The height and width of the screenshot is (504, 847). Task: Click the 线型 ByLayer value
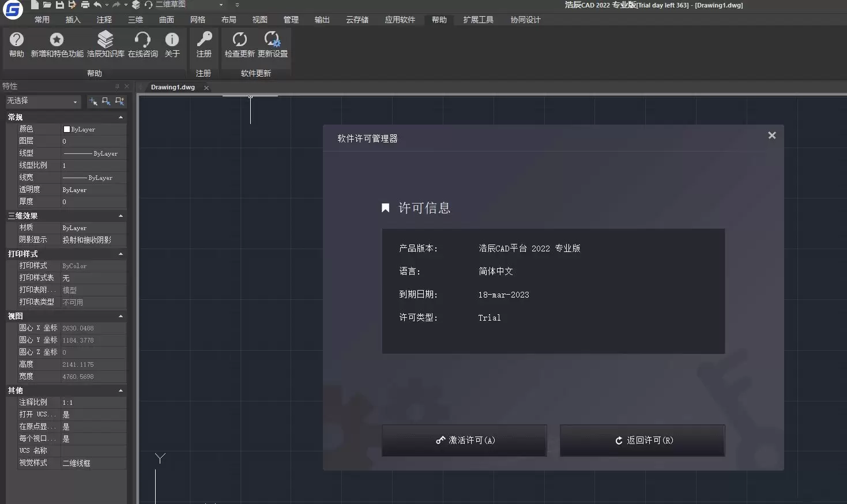93,153
